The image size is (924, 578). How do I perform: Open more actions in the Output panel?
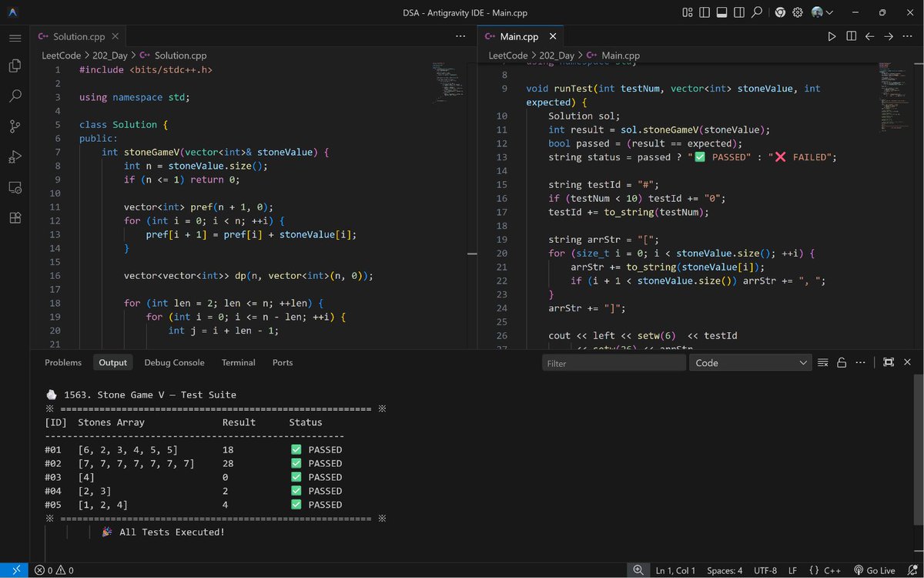tap(860, 363)
